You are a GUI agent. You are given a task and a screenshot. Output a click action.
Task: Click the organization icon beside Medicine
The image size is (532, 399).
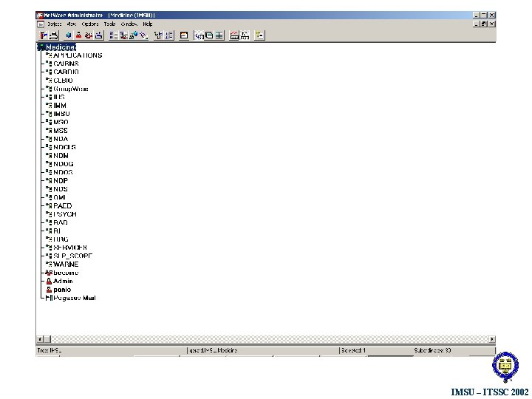41,47
